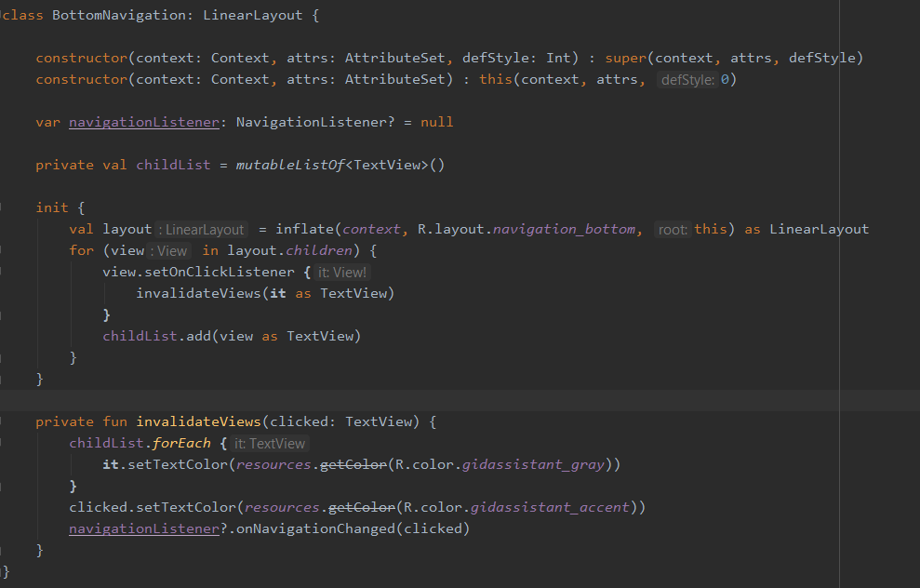920x588 pixels.
Task: Click the deprecated getColor on the gray line
Action: 353,465
